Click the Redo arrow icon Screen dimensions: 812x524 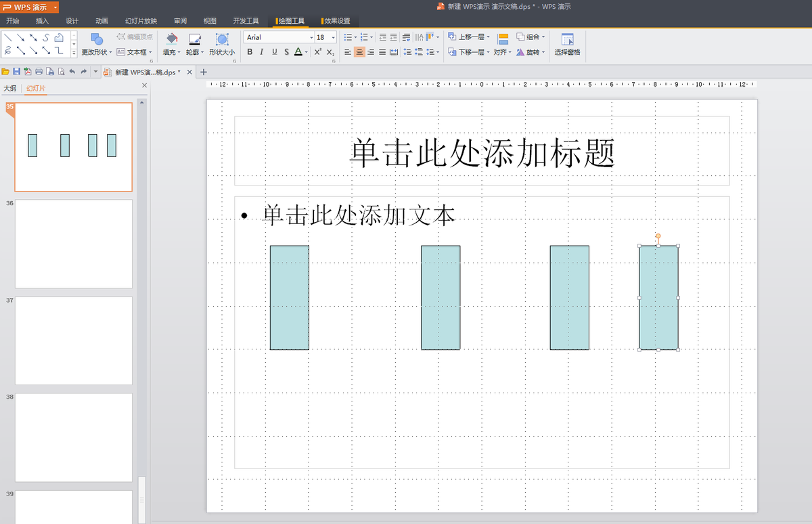point(83,72)
